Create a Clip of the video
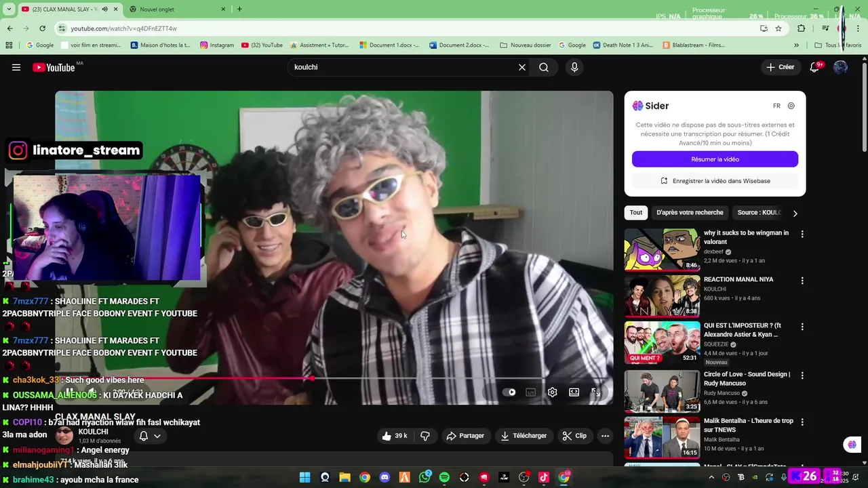This screenshot has height=488, width=868. (574, 436)
